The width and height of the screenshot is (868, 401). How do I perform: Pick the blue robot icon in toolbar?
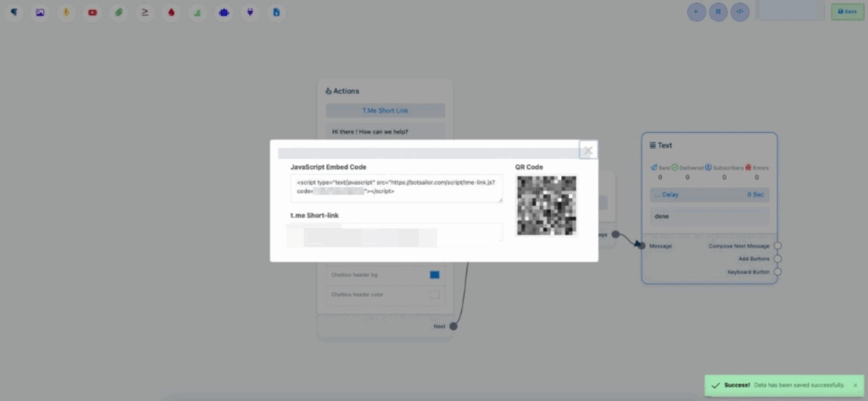pyautogui.click(x=224, y=13)
